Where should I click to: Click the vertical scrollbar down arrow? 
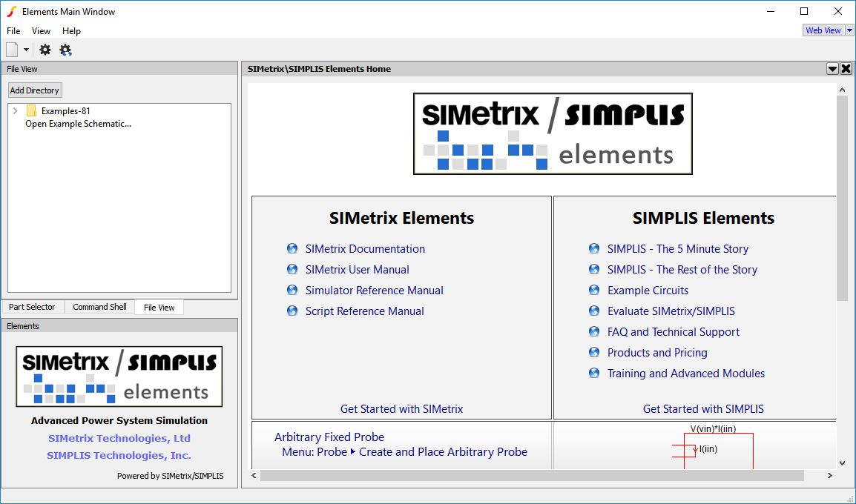click(x=842, y=463)
